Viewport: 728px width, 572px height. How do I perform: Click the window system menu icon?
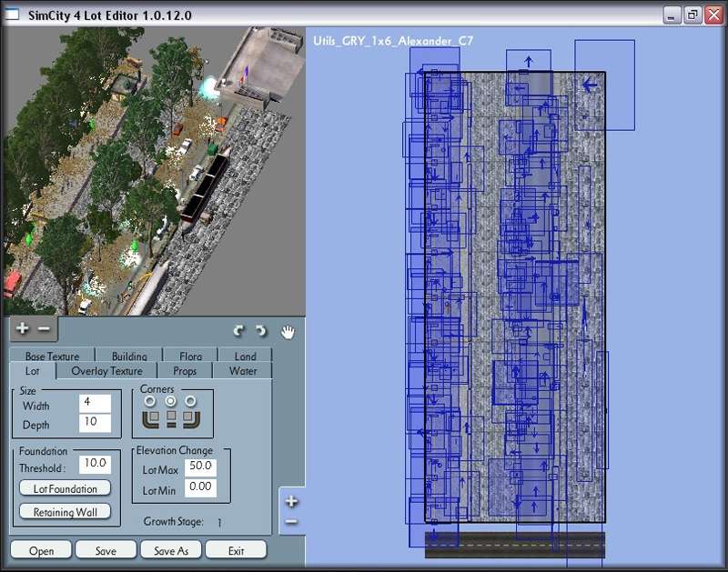coord(12,15)
